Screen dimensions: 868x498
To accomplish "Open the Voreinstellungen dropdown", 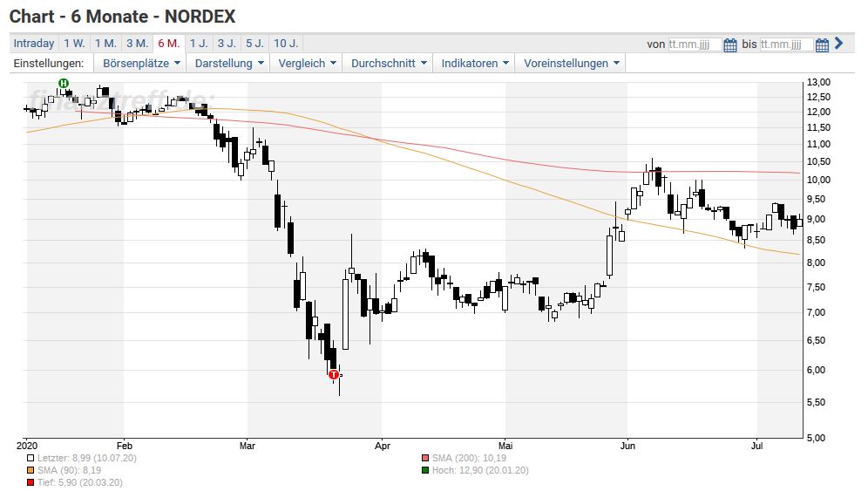I will click(x=570, y=63).
